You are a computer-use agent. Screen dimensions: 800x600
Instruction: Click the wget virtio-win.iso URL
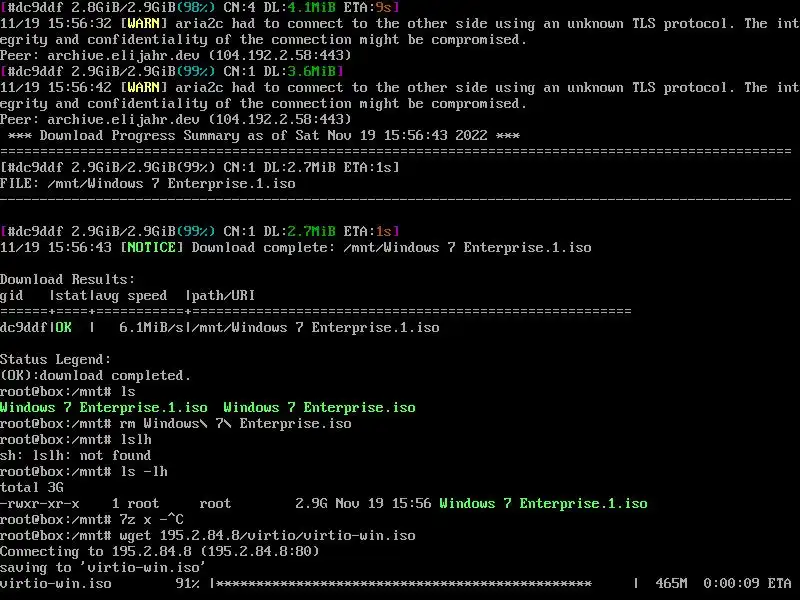pyautogui.click(x=288, y=535)
